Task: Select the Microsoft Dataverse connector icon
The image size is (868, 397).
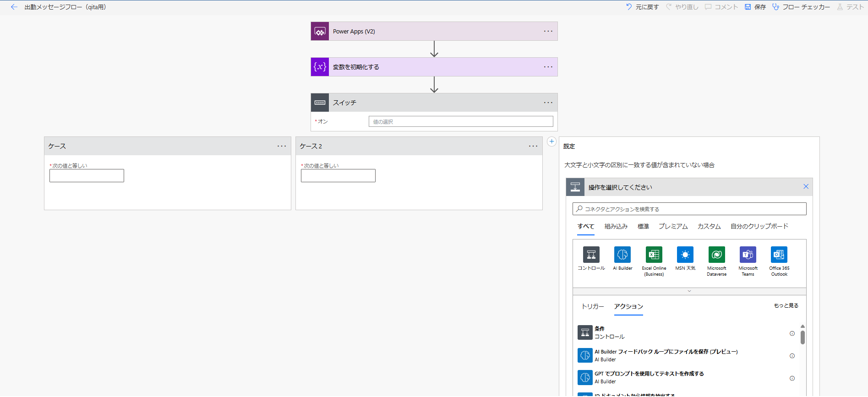Action: tap(717, 255)
